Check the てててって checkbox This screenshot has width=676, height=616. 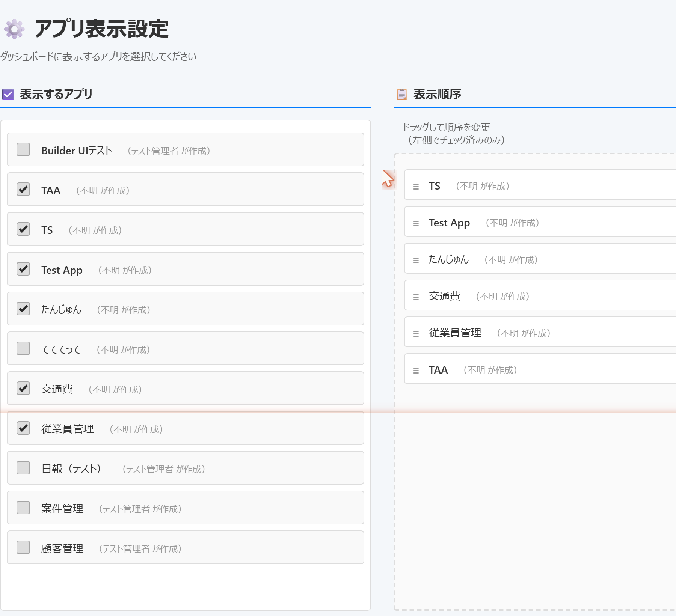point(23,348)
